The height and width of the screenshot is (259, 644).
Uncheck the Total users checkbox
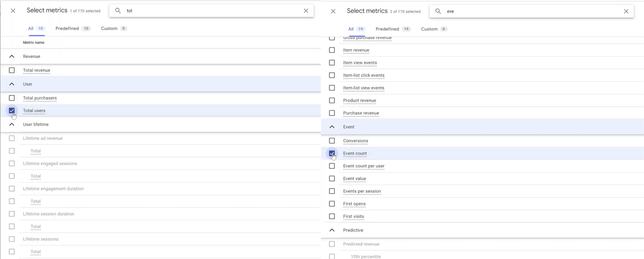coord(12,110)
